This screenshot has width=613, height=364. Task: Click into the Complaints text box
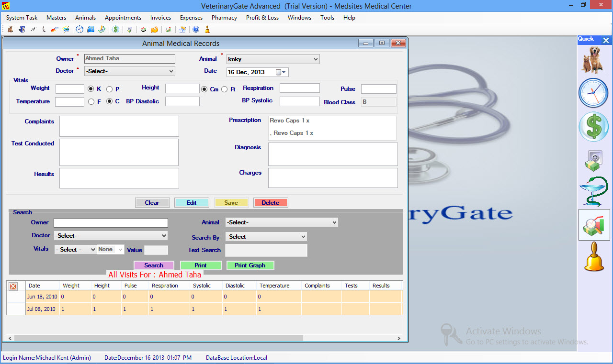click(119, 126)
